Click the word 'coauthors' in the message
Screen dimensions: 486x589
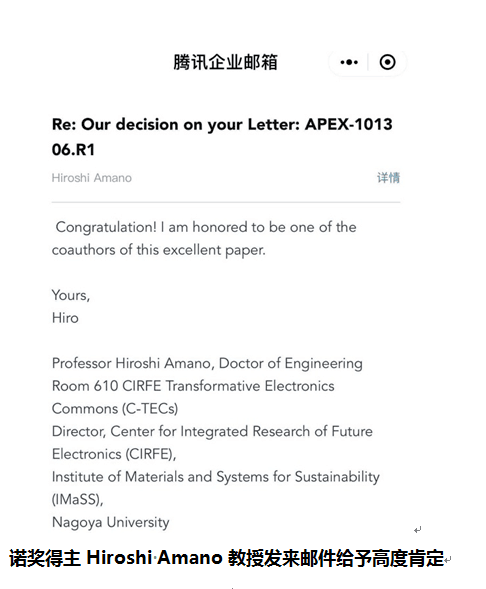click(83, 250)
